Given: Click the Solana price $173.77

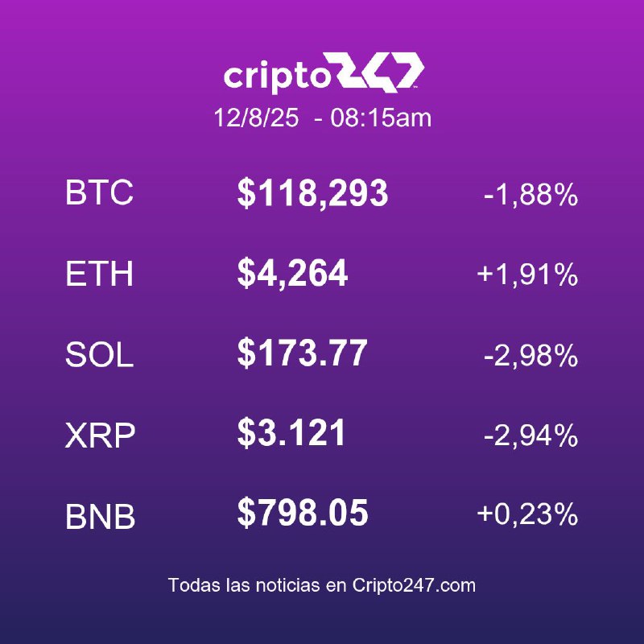Looking at the screenshot, I should (x=303, y=353).
